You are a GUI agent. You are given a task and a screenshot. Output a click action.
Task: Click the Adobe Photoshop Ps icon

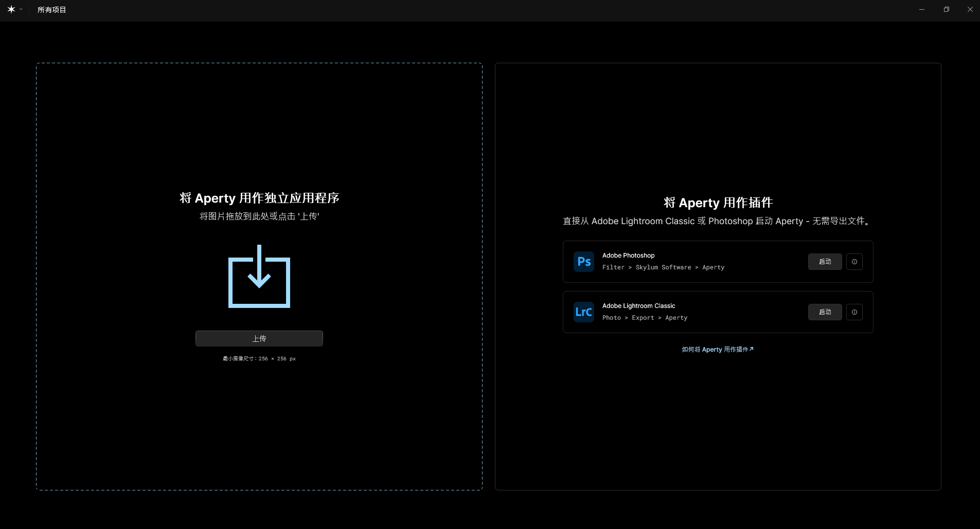click(584, 262)
